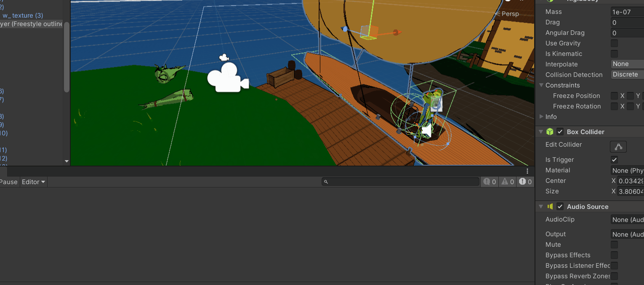The width and height of the screenshot is (644, 285).
Task: Click the Size X value field
Action: tap(631, 191)
